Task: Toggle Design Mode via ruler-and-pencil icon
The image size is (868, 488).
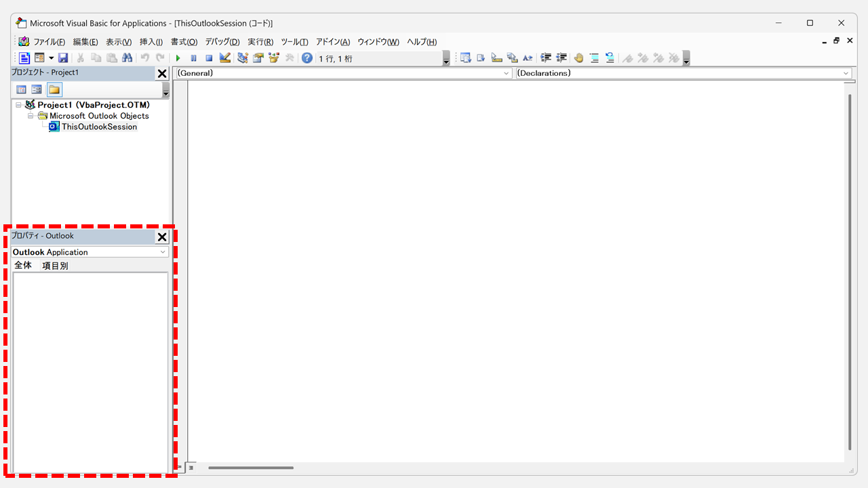Action: tap(225, 58)
